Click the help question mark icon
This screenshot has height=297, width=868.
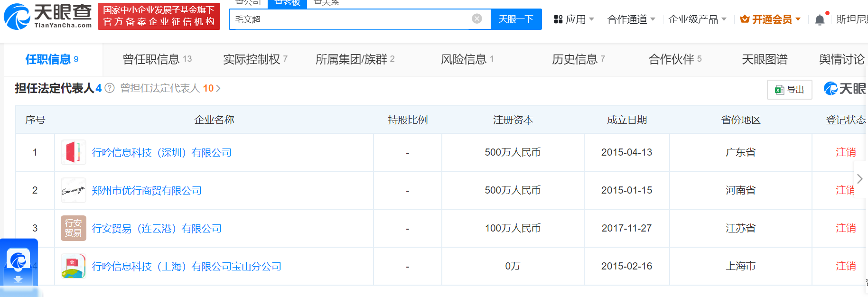pos(110,88)
